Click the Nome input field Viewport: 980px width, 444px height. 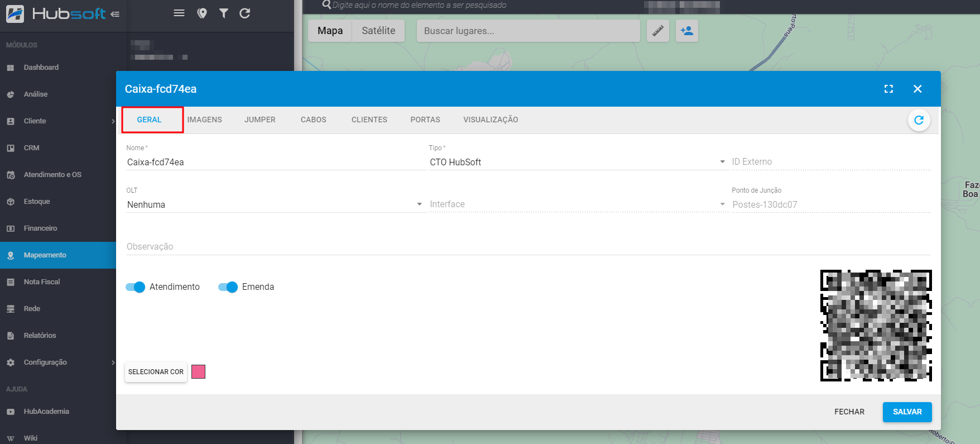coord(275,162)
